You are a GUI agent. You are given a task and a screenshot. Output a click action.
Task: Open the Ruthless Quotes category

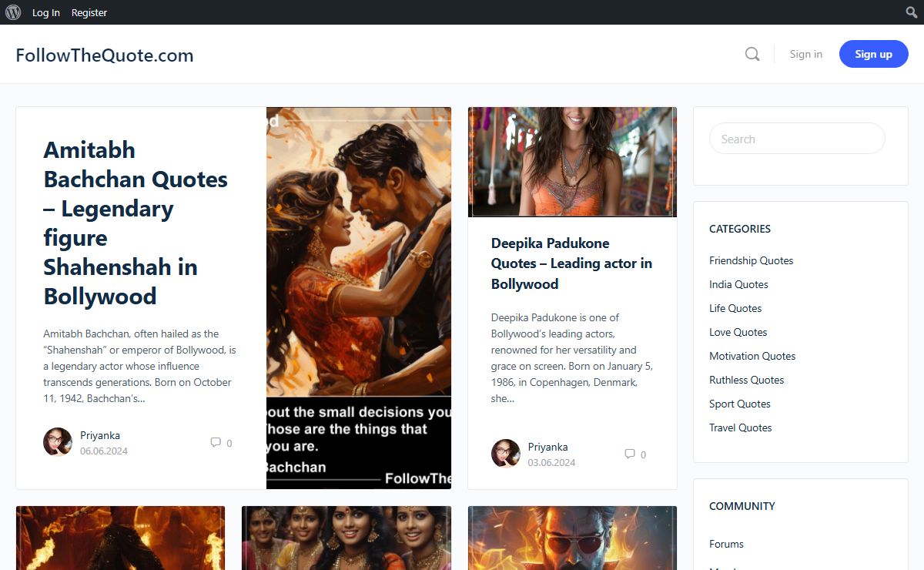[x=747, y=380]
